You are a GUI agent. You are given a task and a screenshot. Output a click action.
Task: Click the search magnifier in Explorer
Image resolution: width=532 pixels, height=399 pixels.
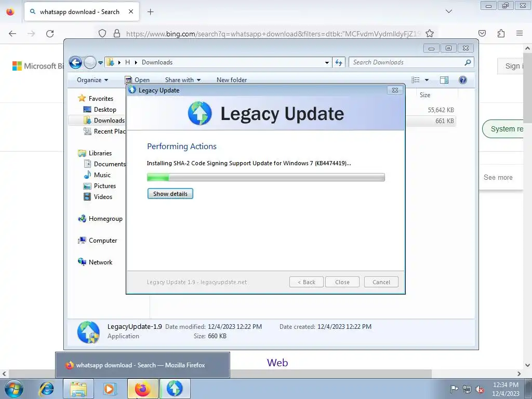(468, 62)
